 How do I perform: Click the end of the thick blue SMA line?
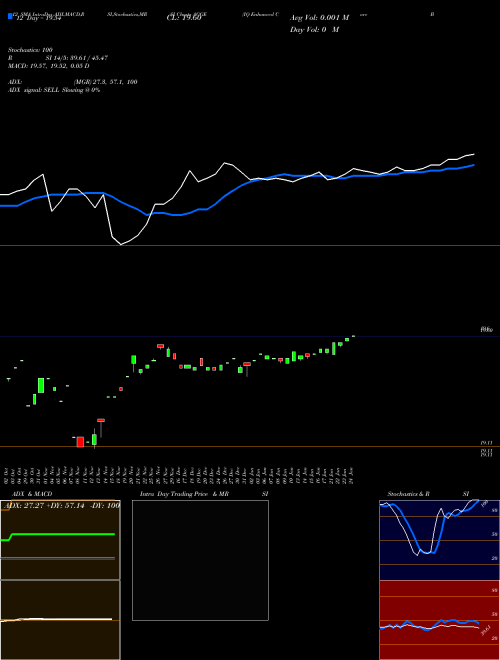click(x=473, y=165)
